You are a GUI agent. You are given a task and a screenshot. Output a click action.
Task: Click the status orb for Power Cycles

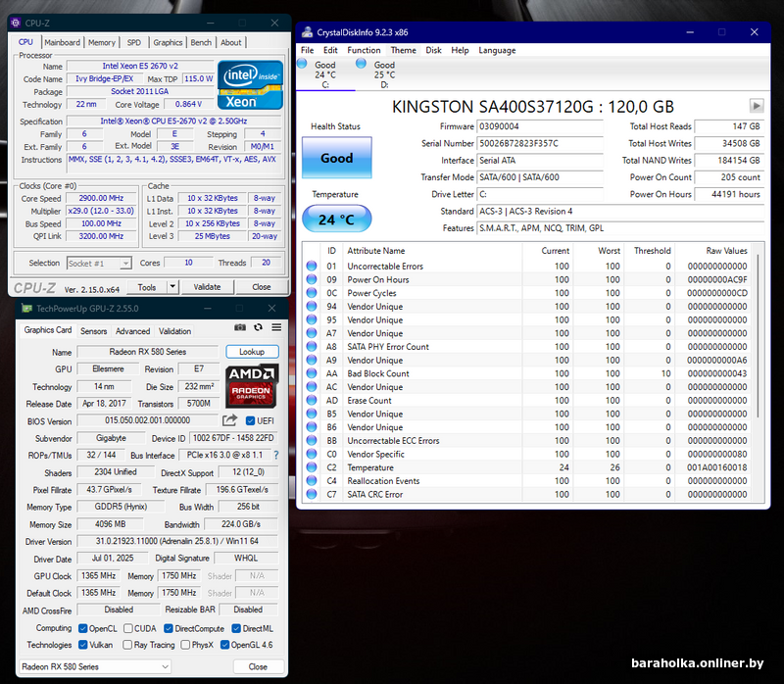click(312, 293)
